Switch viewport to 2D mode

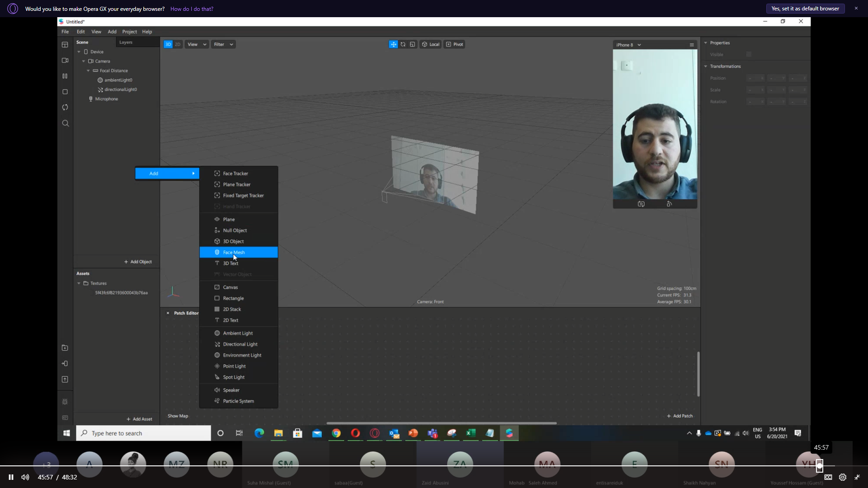178,44
